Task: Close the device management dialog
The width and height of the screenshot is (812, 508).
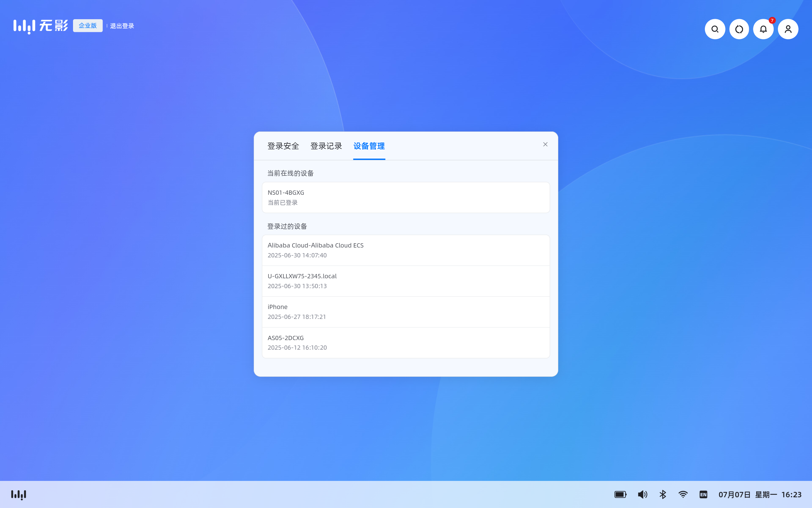Action: pyautogui.click(x=545, y=144)
